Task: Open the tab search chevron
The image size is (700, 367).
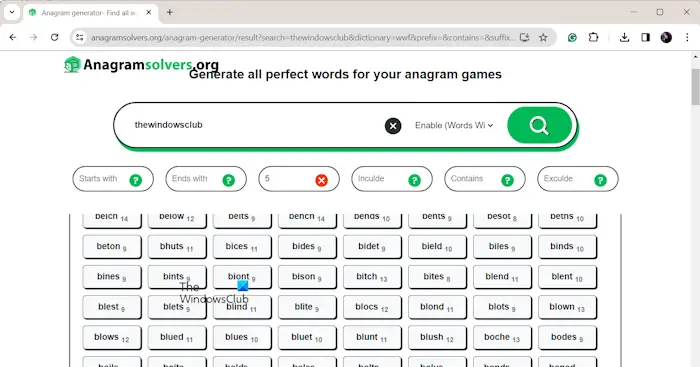Action: (x=12, y=13)
